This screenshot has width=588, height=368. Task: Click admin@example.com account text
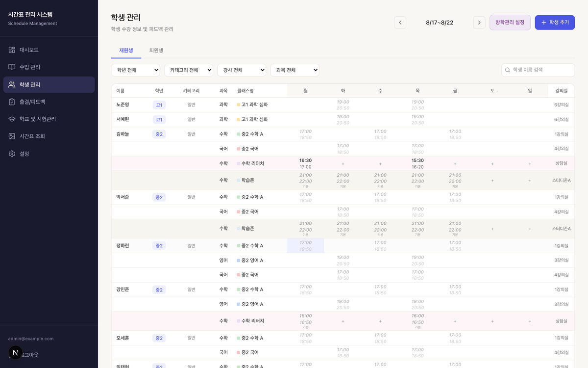(x=31, y=339)
